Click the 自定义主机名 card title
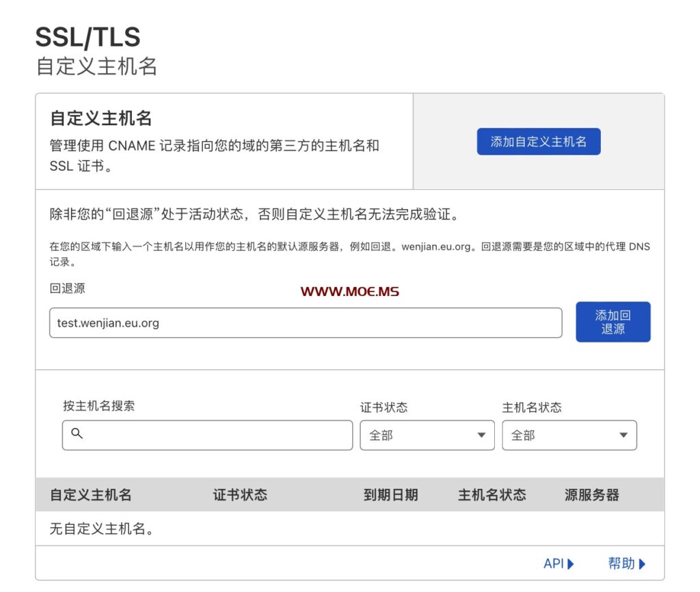 [101, 118]
